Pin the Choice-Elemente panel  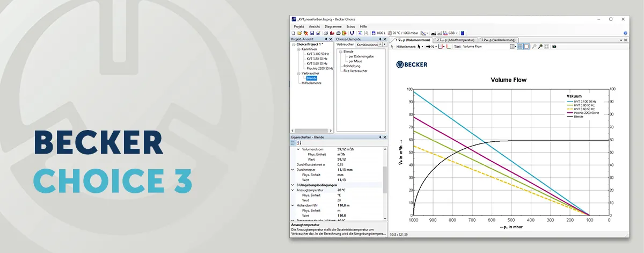click(x=379, y=39)
